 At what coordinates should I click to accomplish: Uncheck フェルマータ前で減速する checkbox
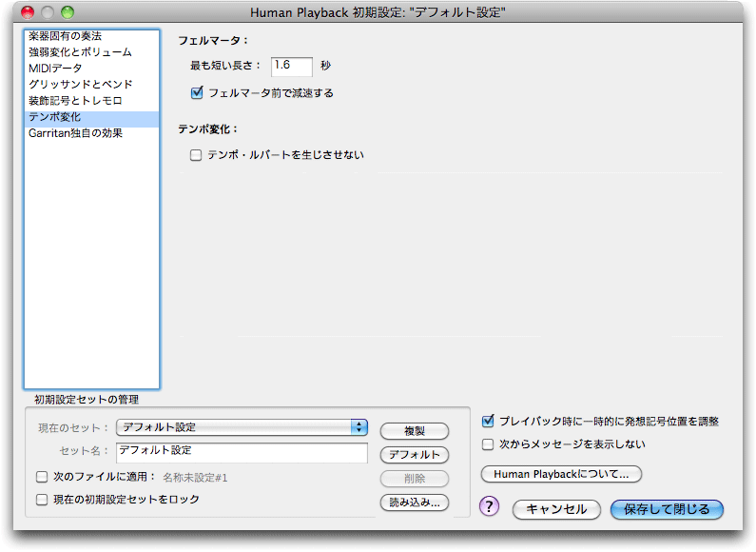tap(197, 92)
